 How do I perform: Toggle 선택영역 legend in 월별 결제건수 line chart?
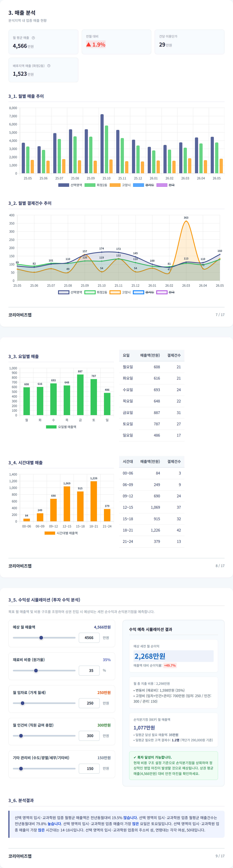coord(70,292)
